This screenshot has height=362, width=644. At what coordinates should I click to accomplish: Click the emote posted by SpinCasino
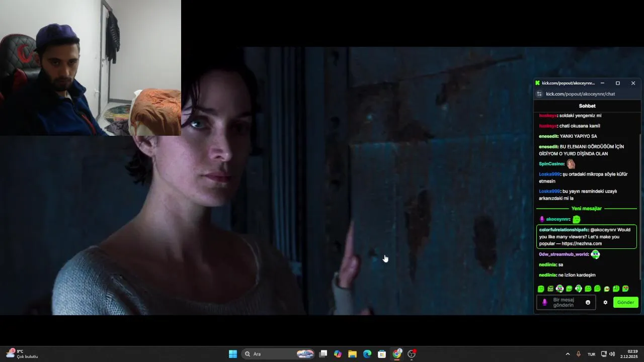(x=571, y=164)
